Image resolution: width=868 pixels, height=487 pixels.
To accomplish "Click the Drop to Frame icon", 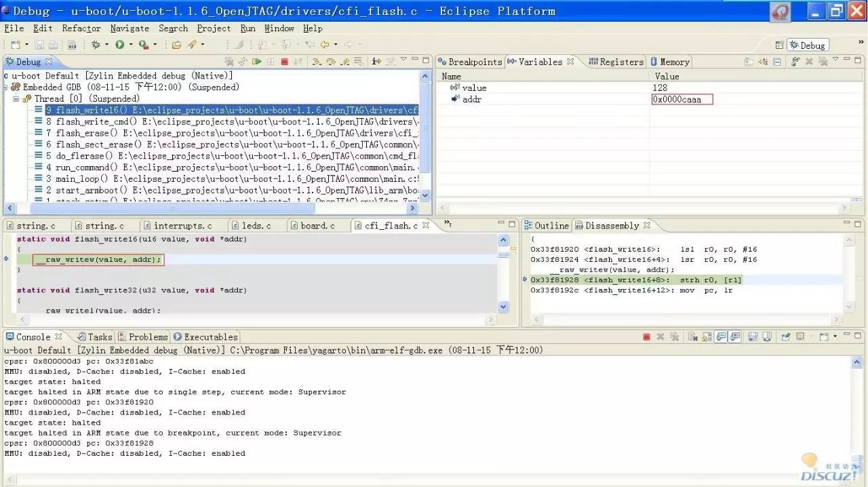I will click(x=358, y=62).
